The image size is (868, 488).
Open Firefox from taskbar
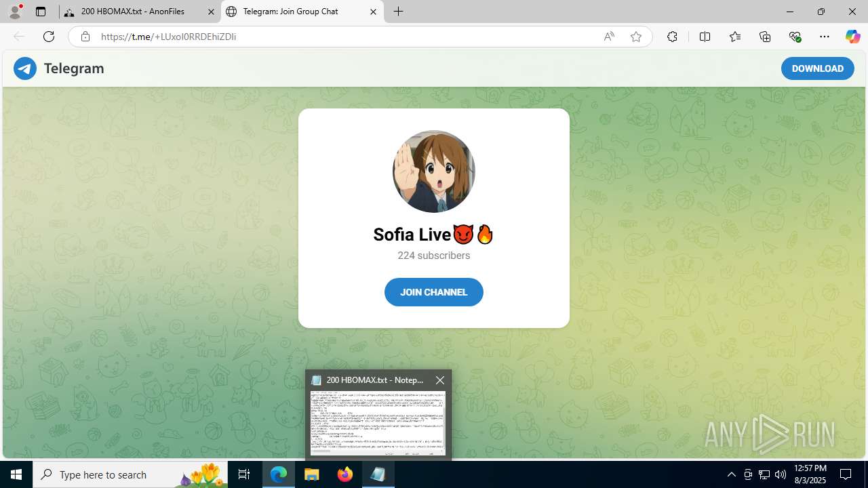345,474
